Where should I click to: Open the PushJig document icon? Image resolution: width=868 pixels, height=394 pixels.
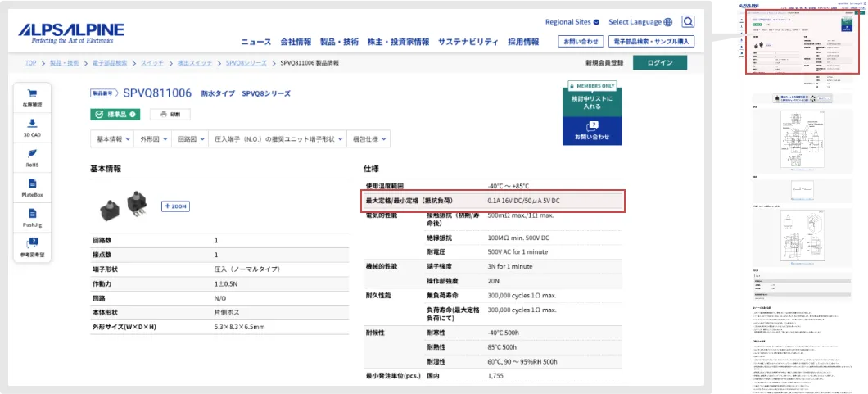click(32, 213)
